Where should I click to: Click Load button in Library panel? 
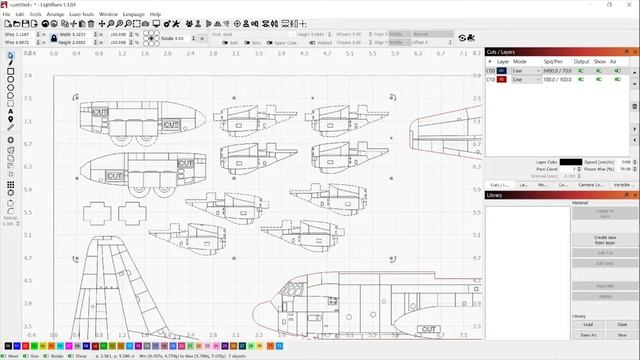pos(588,324)
